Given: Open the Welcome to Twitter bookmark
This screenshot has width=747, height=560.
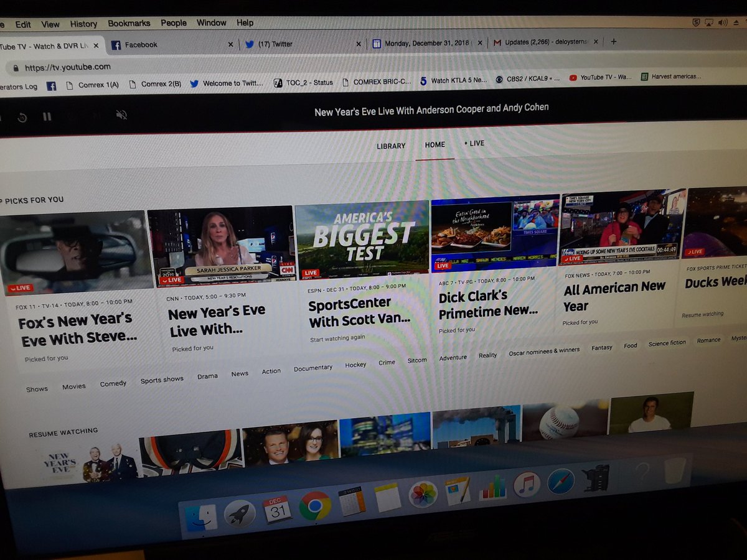Looking at the screenshot, I should point(227,83).
